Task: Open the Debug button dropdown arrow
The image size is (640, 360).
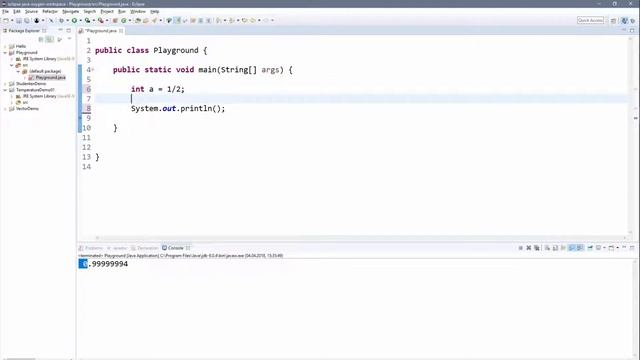Action: point(67,20)
